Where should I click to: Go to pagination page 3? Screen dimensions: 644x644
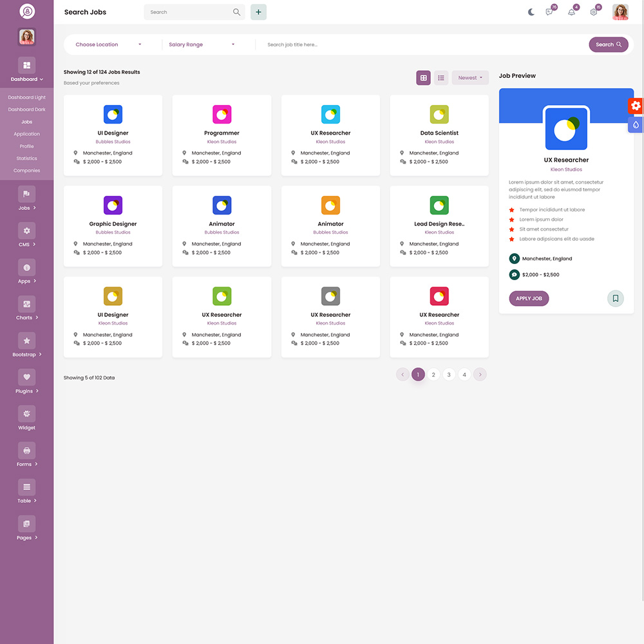coord(449,375)
